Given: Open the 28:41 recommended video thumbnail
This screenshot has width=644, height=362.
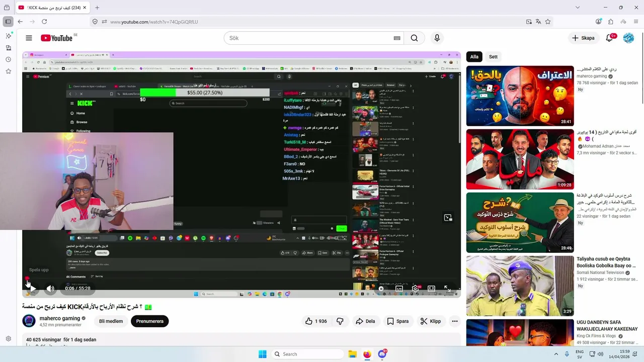Looking at the screenshot, I should 520,96.
